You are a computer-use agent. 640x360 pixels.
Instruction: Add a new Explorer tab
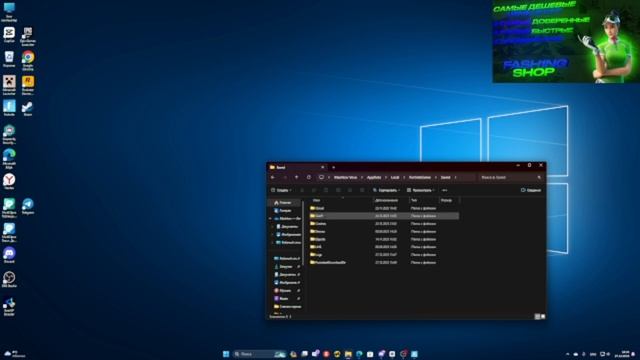333,167
